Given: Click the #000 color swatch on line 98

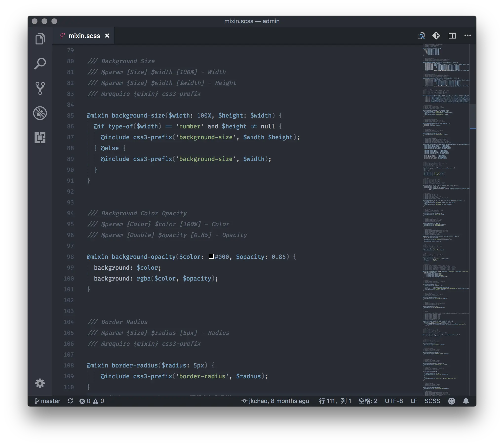Looking at the screenshot, I should 212,257.
